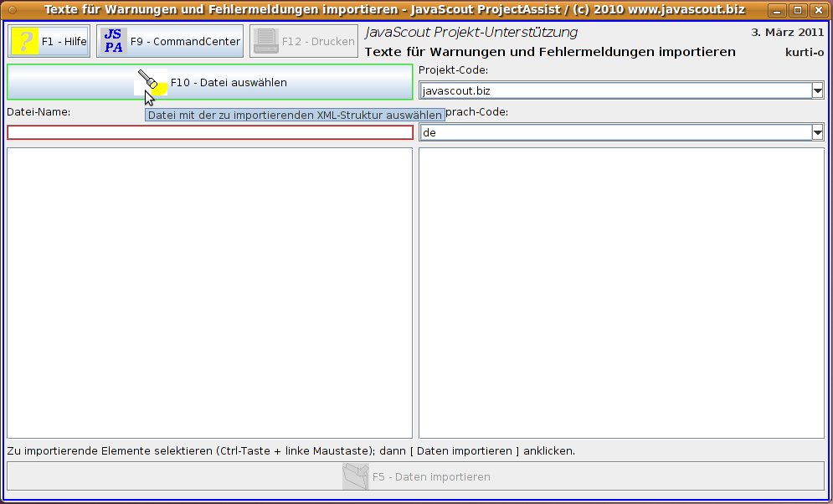
Task: Click the yellow question mark help icon
Action: click(x=25, y=41)
